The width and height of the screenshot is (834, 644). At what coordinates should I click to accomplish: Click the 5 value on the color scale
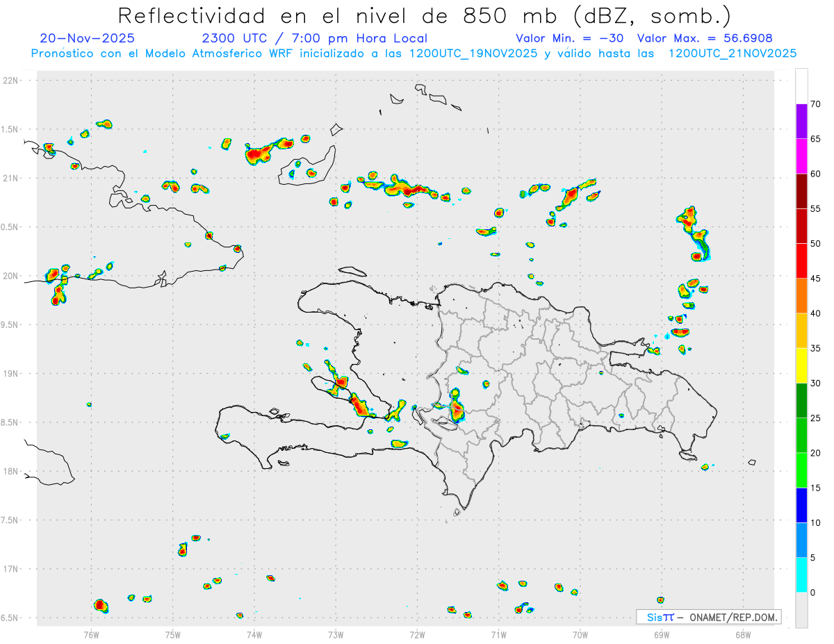[813, 558]
